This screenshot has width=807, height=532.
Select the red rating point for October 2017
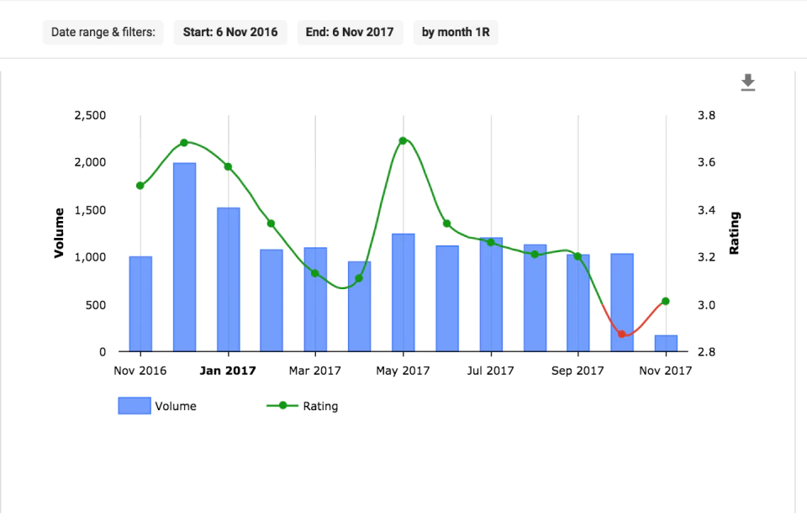point(622,334)
